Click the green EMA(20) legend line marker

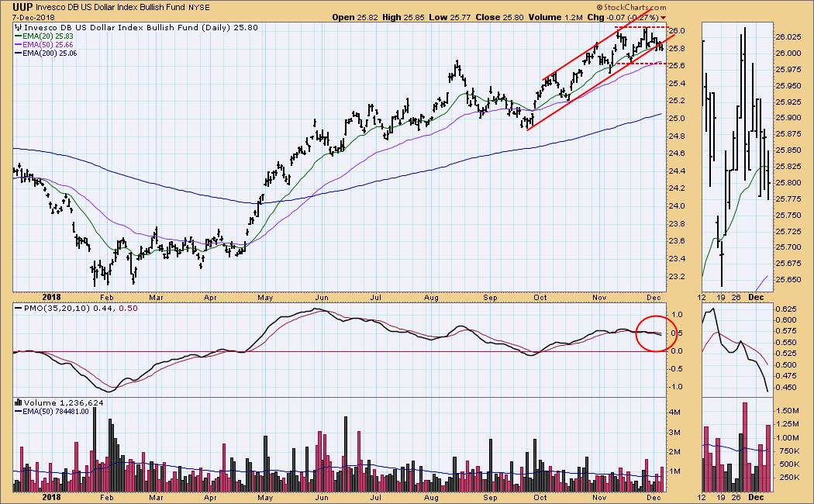(17, 37)
